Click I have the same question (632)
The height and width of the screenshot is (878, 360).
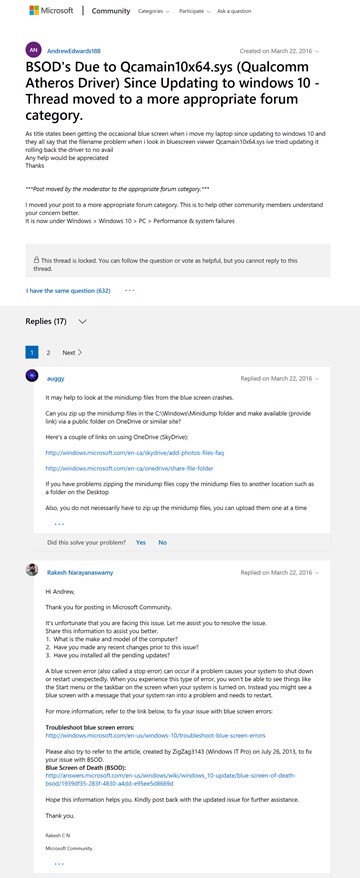click(x=68, y=291)
